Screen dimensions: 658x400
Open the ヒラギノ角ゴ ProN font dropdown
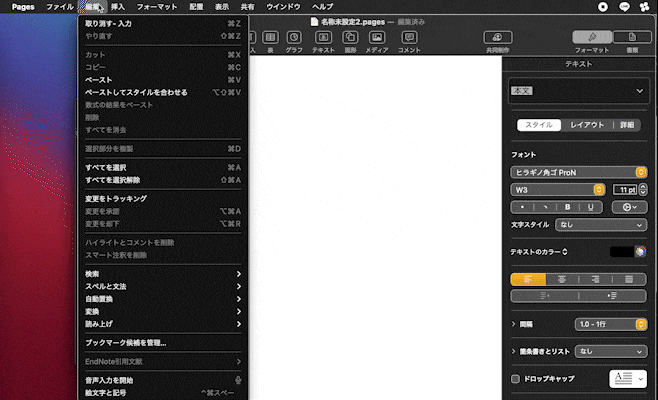pyautogui.click(x=557, y=172)
